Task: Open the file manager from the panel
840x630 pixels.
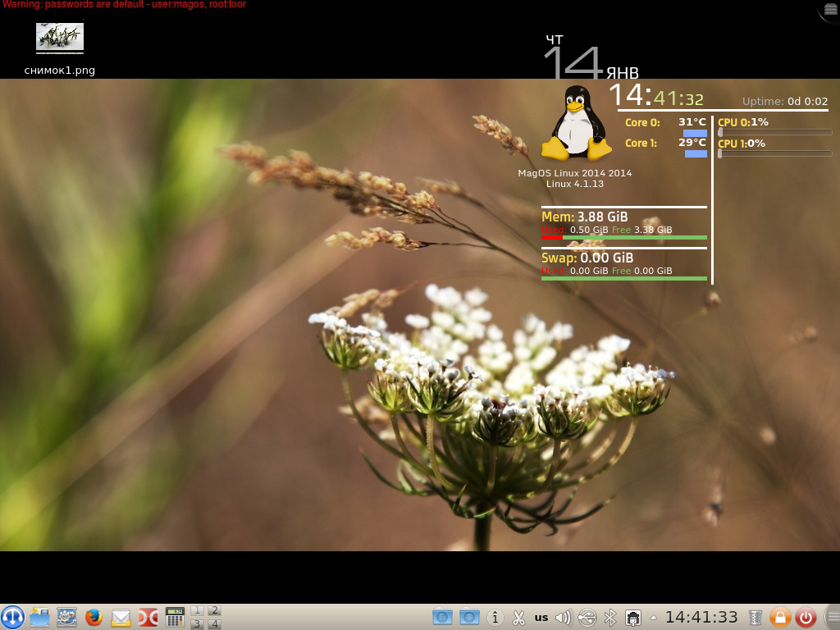Action: pos(39,617)
